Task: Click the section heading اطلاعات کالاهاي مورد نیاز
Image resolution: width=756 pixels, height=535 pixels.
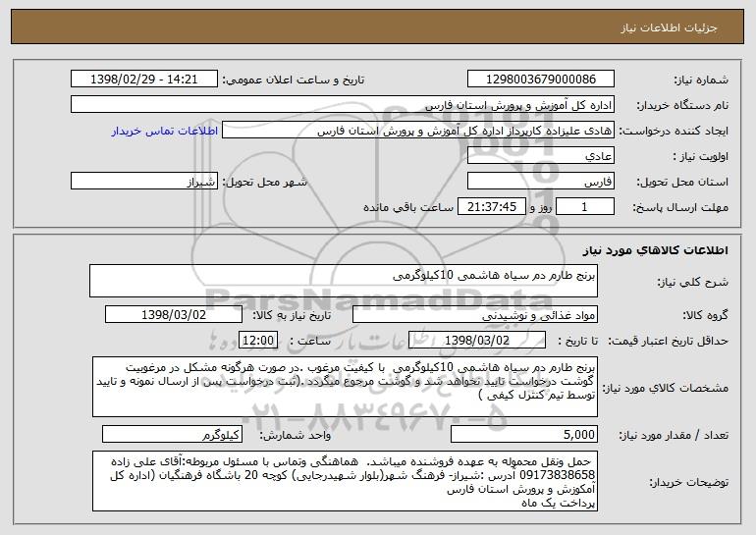Action: 655,250
